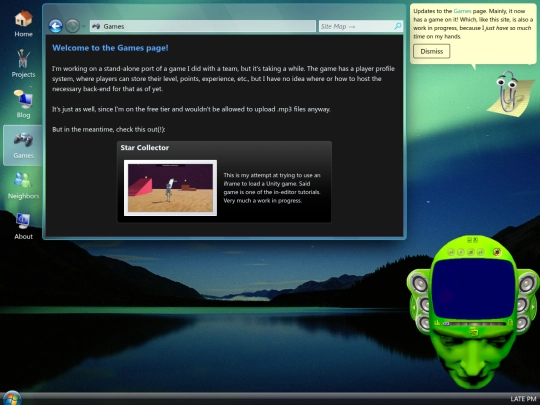Click the left arrow beside left speakers
This screenshot has height=405, width=540.
point(414,307)
